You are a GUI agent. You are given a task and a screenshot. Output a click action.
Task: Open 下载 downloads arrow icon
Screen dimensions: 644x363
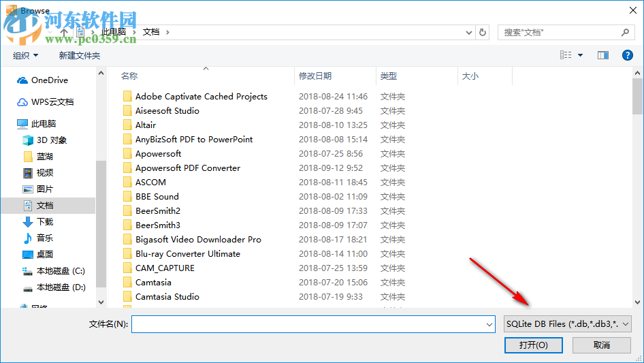[27, 222]
